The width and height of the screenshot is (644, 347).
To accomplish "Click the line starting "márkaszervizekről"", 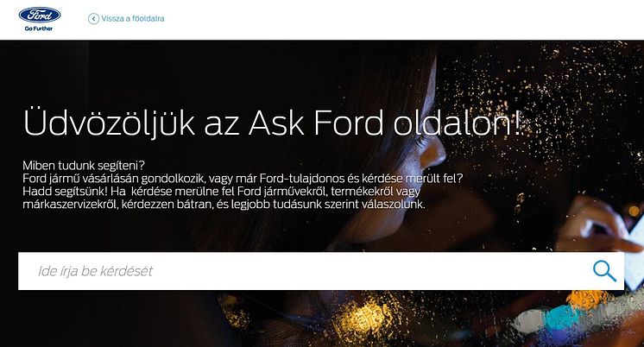I will [x=224, y=204].
